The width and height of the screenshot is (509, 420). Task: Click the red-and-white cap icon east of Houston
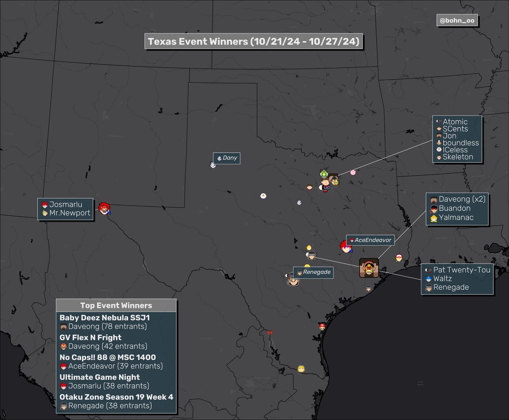[x=399, y=257]
